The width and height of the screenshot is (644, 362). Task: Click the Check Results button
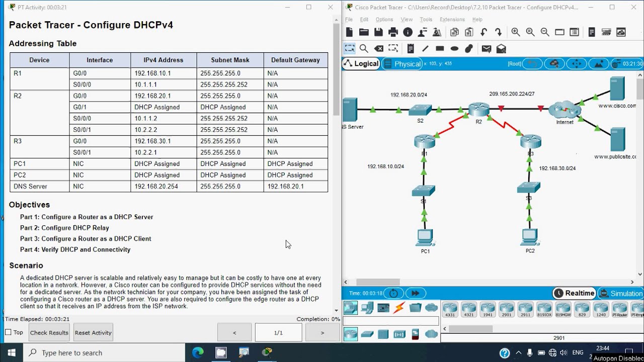click(x=49, y=332)
